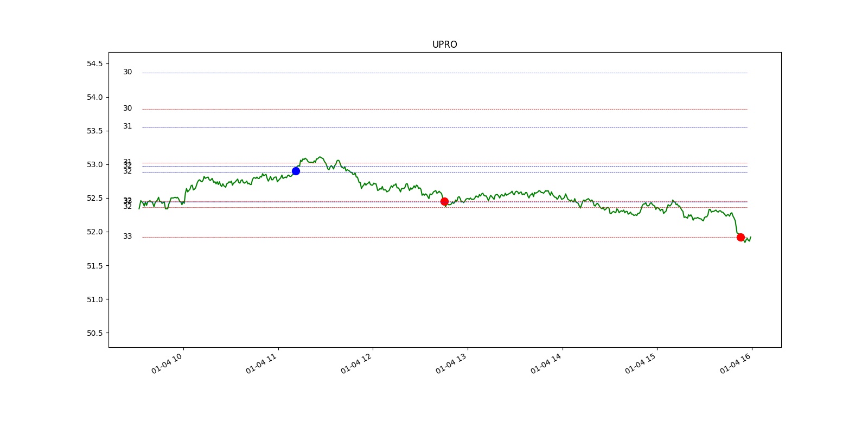This screenshot has height=434, width=868.
Task: Click the blue line label 31 near 53.5
Action: coord(127,126)
